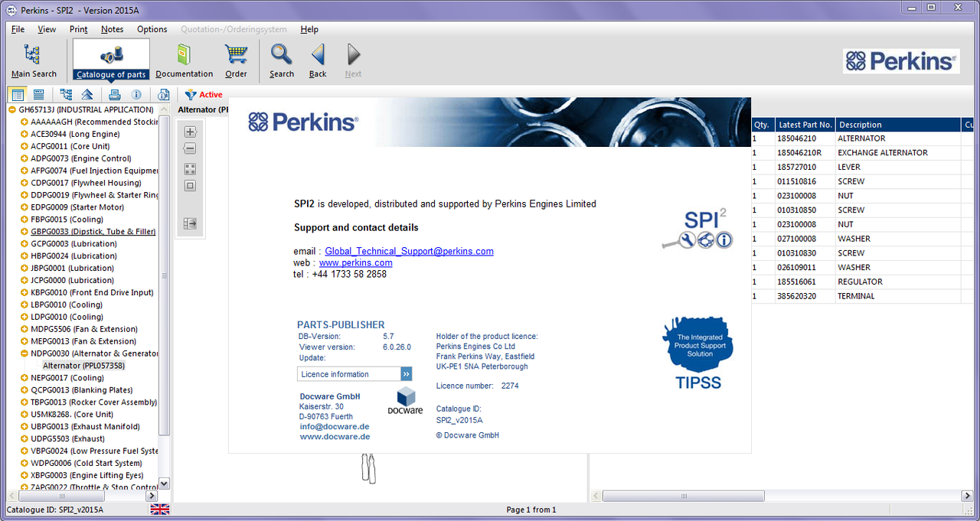The image size is (980, 521).
Task: Expand the ADPG0073 (Engine Control) node
Action: (x=24, y=158)
